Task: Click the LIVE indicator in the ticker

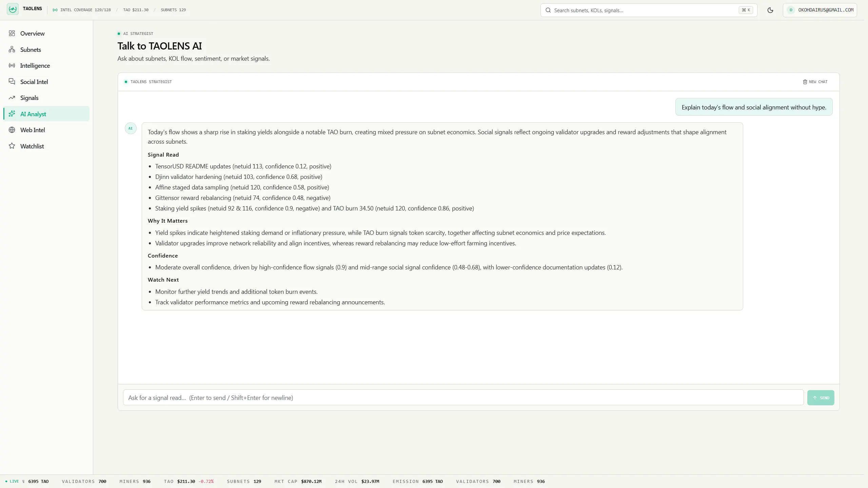Action: pos(12,481)
